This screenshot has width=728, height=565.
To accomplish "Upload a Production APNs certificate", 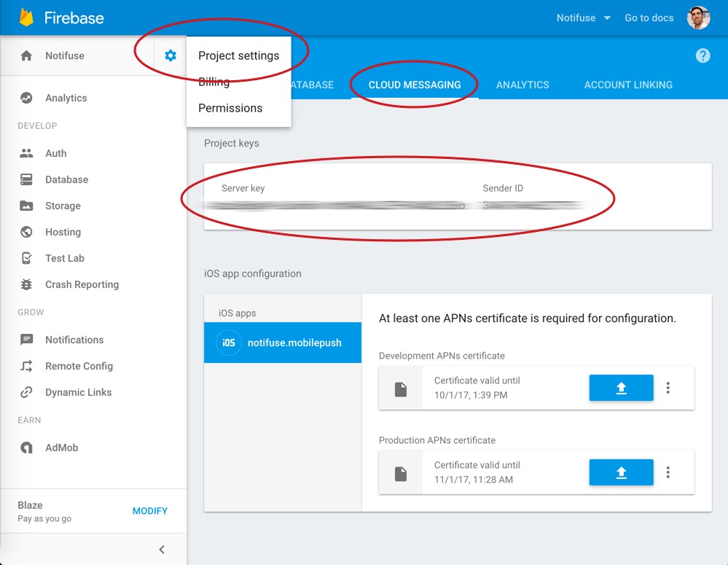I will click(x=621, y=472).
